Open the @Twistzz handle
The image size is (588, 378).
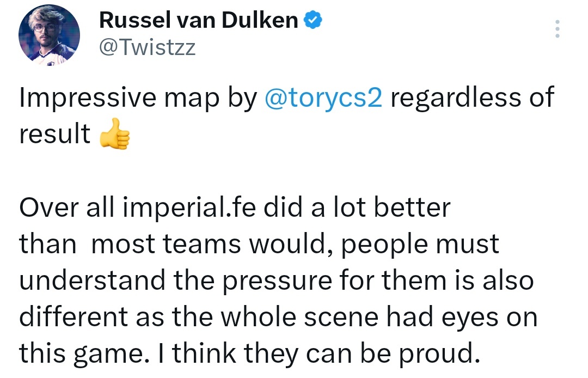click(147, 47)
